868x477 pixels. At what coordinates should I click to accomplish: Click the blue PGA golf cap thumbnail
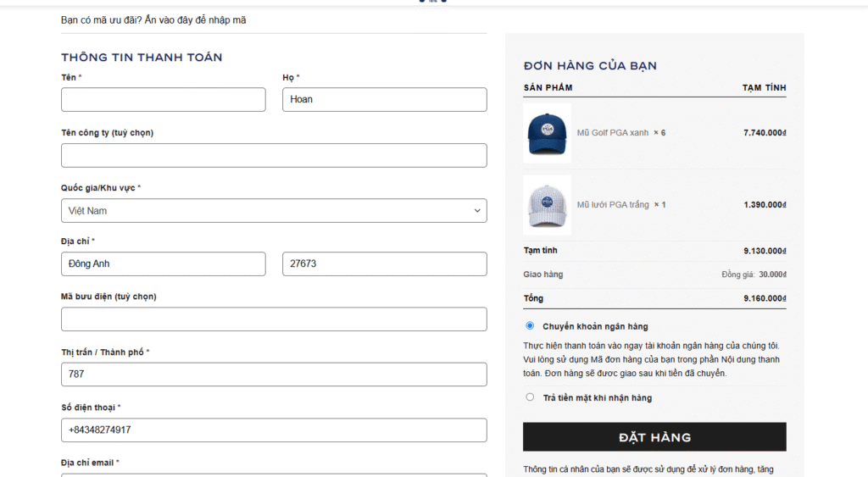pos(547,133)
